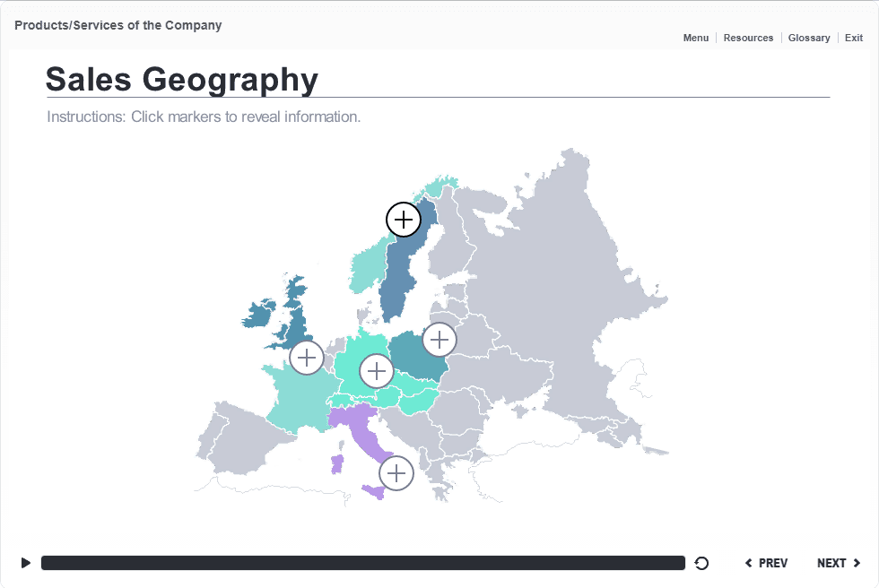This screenshot has width=879, height=588.
Task: Open the Glossary
Action: point(808,38)
